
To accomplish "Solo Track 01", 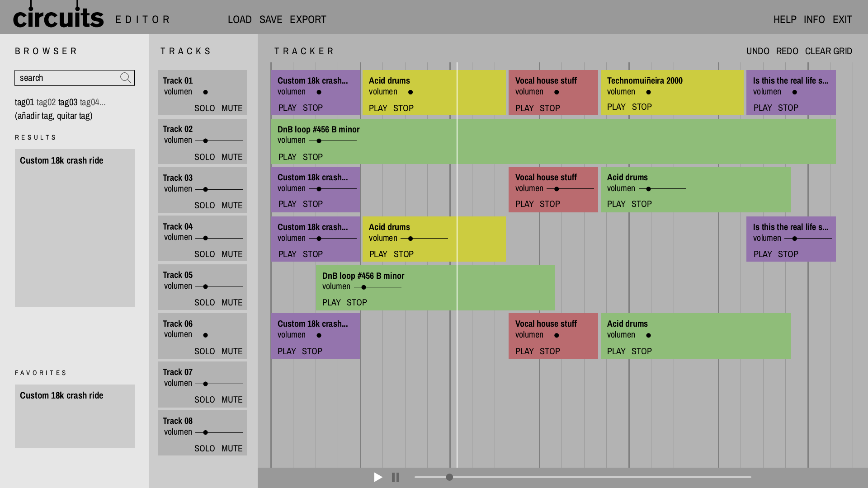I will click(x=205, y=108).
